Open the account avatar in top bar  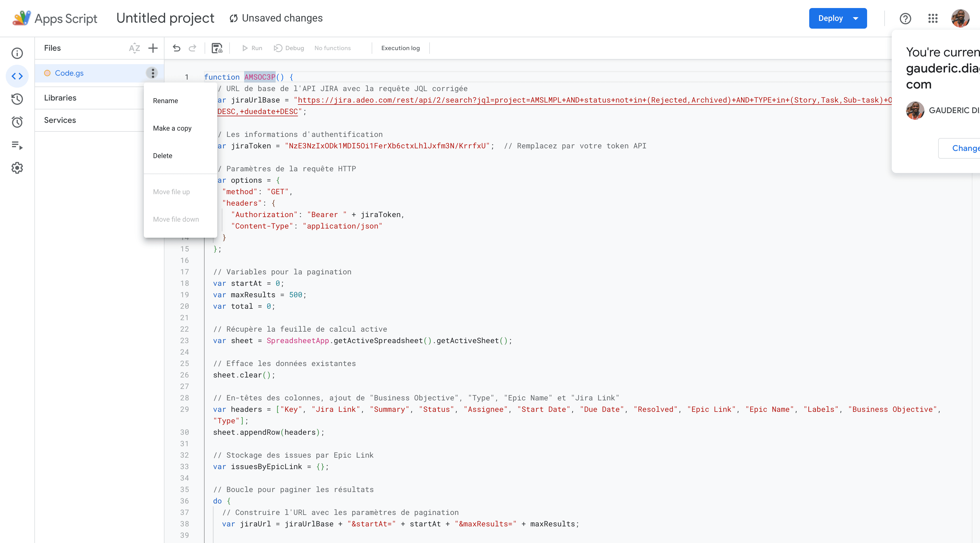point(960,18)
